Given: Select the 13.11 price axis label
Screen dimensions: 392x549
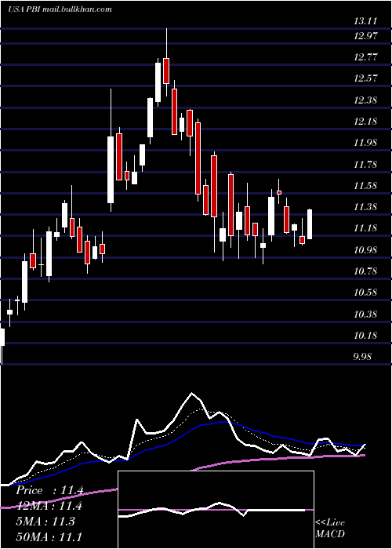Looking at the screenshot, I should pyautogui.click(x=365, y=21).
